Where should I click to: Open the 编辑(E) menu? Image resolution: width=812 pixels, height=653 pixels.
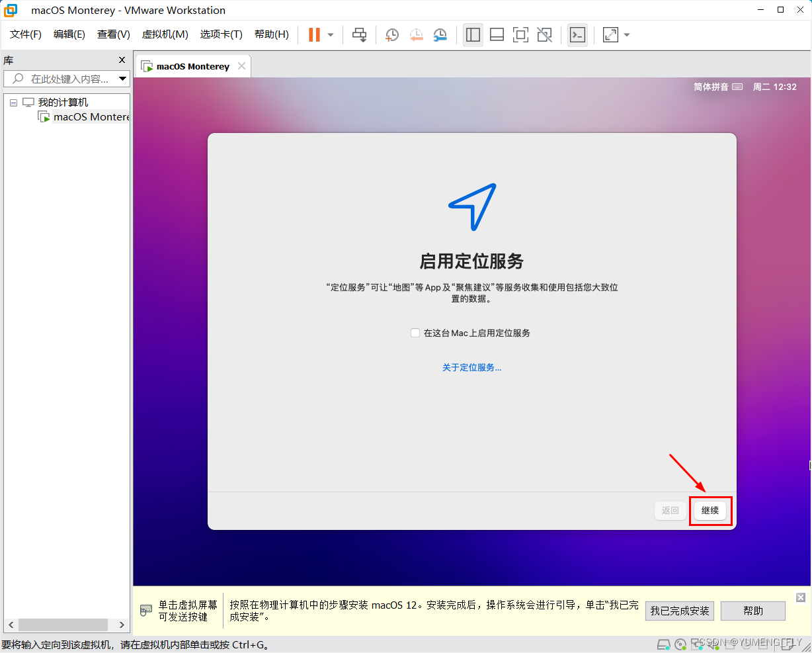point(69,34)
